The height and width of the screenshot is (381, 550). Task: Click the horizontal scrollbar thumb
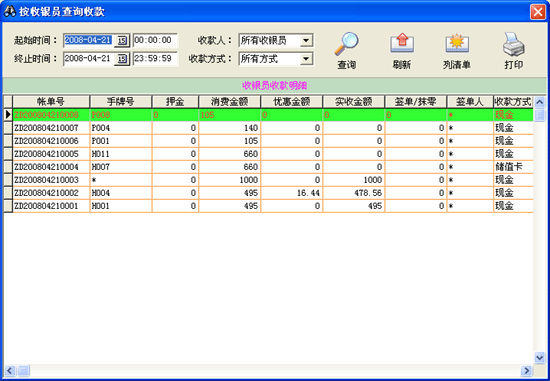pyautogui.click(x=24, y=370)
